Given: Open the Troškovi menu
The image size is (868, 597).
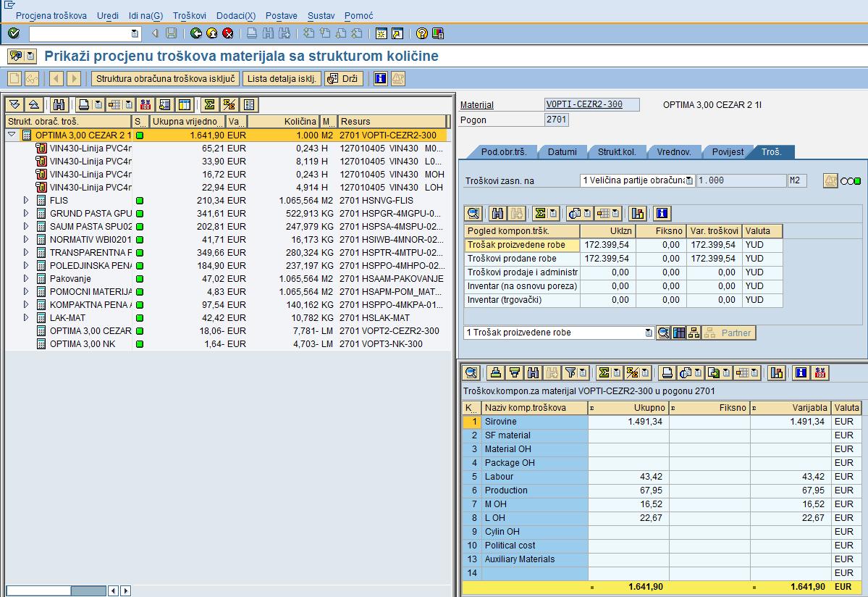Looking at the screenshot, I should 189,15.
